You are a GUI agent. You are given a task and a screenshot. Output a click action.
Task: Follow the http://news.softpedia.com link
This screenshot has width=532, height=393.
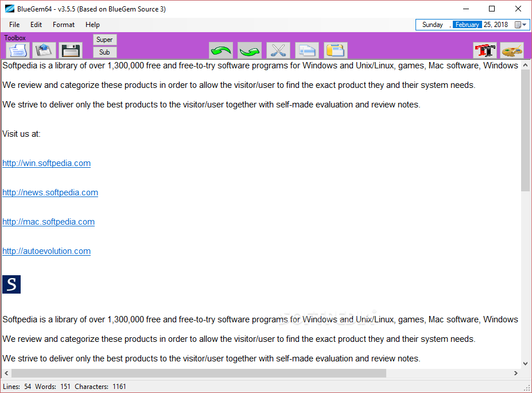(x=50, y=192)
